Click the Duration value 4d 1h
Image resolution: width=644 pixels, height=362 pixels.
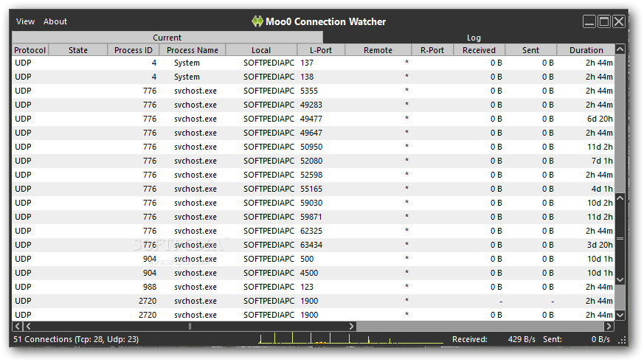coord(602,189)
